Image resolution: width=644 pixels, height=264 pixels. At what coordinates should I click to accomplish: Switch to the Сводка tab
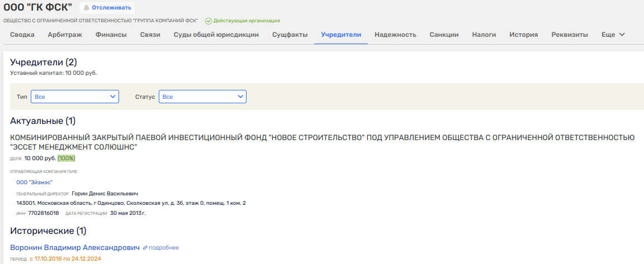tap(22, 35)
